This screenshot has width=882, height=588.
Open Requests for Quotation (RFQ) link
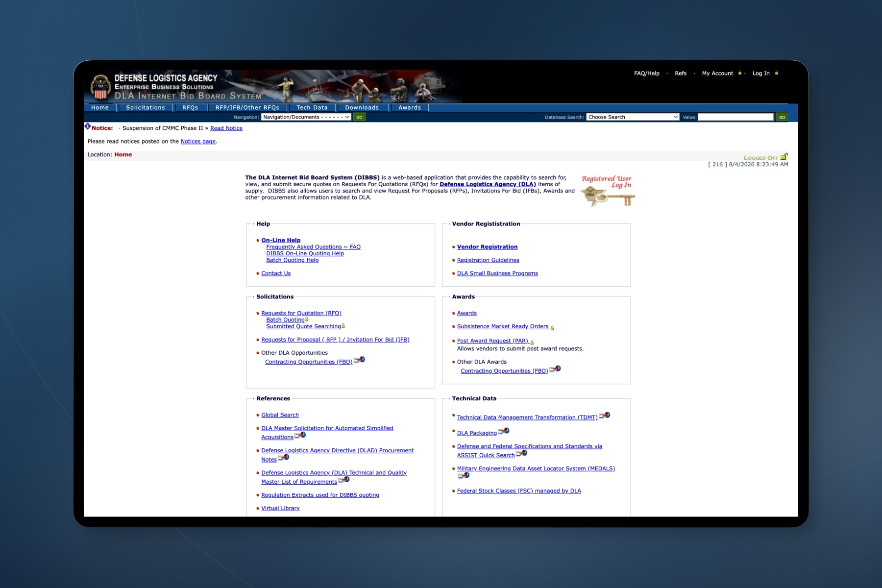[x=301, y=313]
